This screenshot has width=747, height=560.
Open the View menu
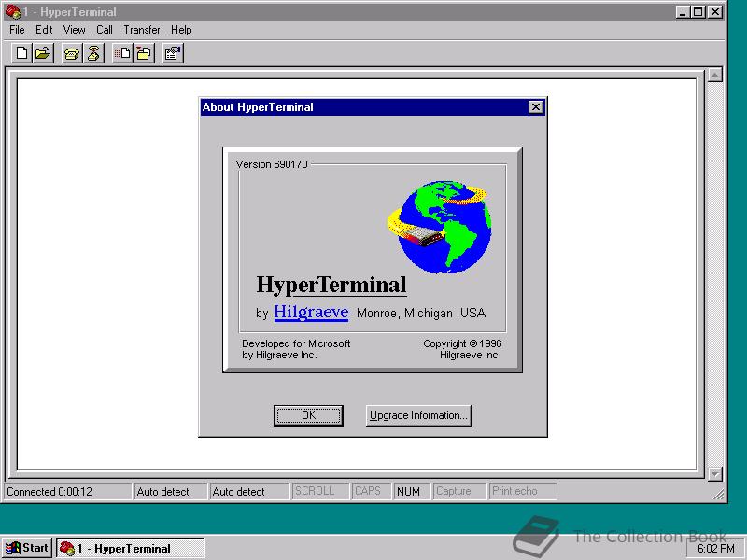pos(74,30)
